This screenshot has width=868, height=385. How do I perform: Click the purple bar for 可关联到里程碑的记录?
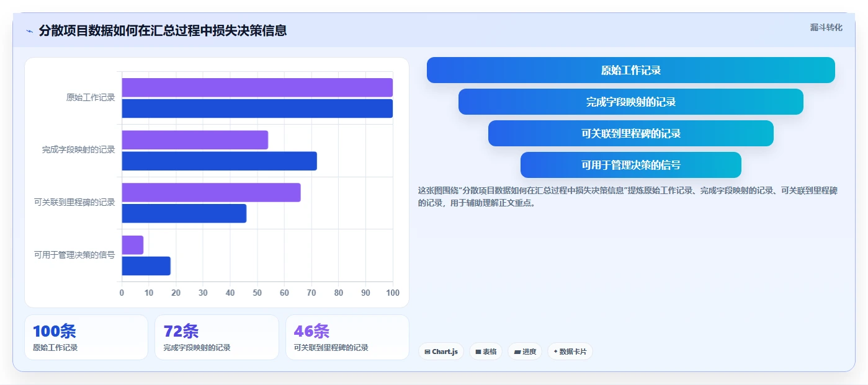coord(211,192)
